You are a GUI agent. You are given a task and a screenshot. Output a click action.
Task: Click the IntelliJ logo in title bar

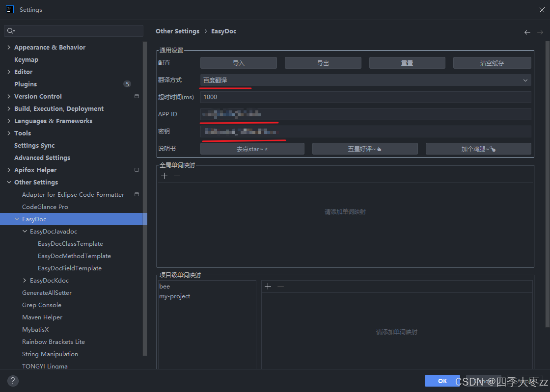[10, 9]
